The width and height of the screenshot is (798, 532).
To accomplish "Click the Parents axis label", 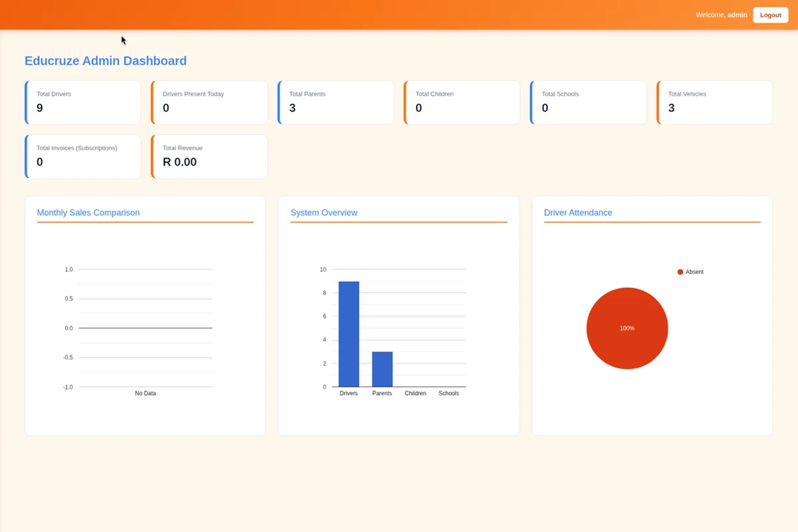I will click(382, 393).
